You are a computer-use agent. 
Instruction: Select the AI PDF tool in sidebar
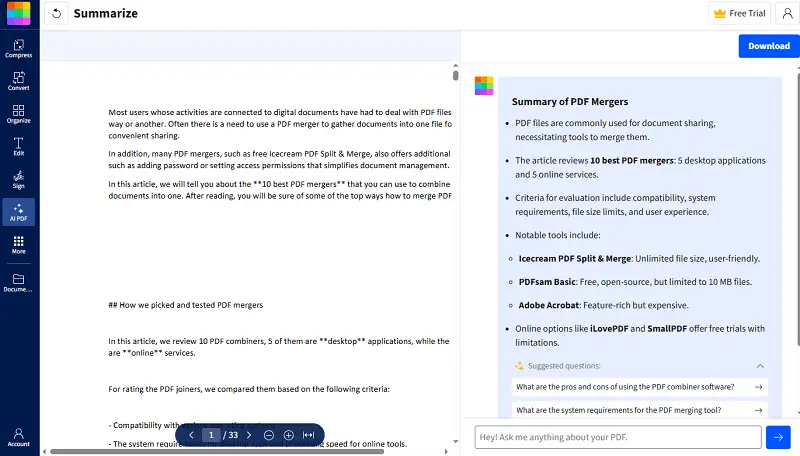pos(19,212)
